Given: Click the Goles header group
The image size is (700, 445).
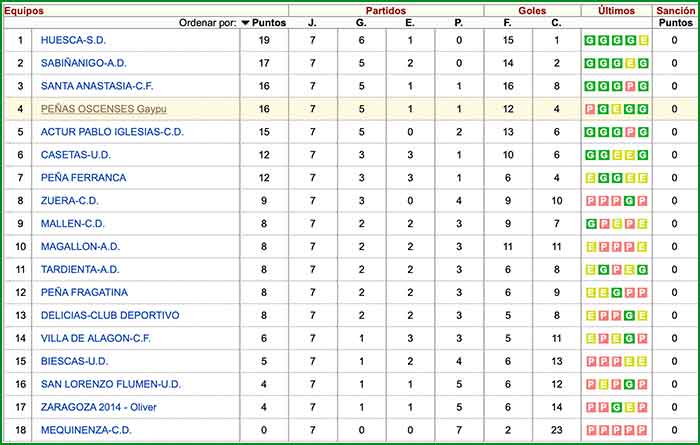Looking at the screenshot, I should pyautogui.click(x=531, y=9).
